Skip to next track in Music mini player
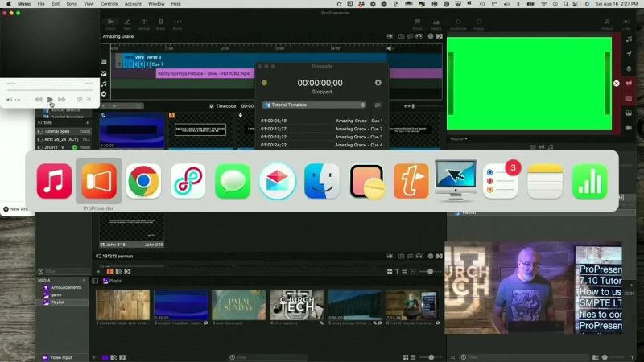The height and width of the screenshot is (362, 644). coord(62,99)
